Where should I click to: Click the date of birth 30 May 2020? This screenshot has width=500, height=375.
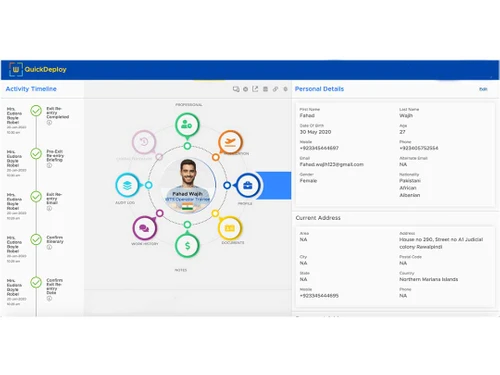pos(315,132)
